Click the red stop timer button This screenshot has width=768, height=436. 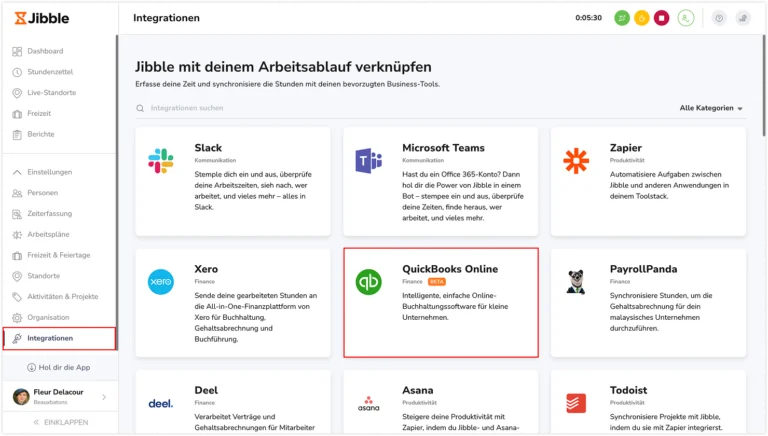coord(661,18)
